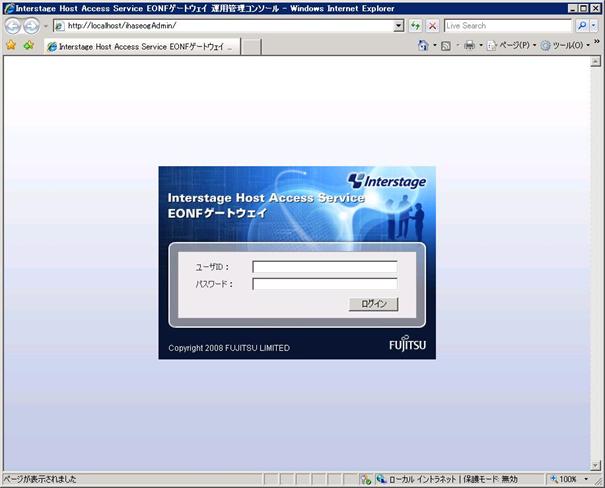
Task: Click the ローカル イントラネット zone icon
Action: [381, 479]
